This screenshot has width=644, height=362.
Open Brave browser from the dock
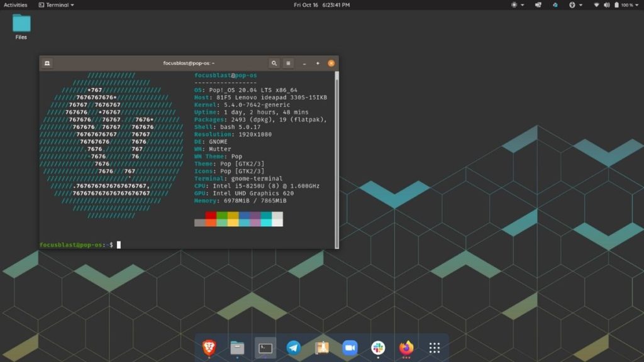(209, 348)
